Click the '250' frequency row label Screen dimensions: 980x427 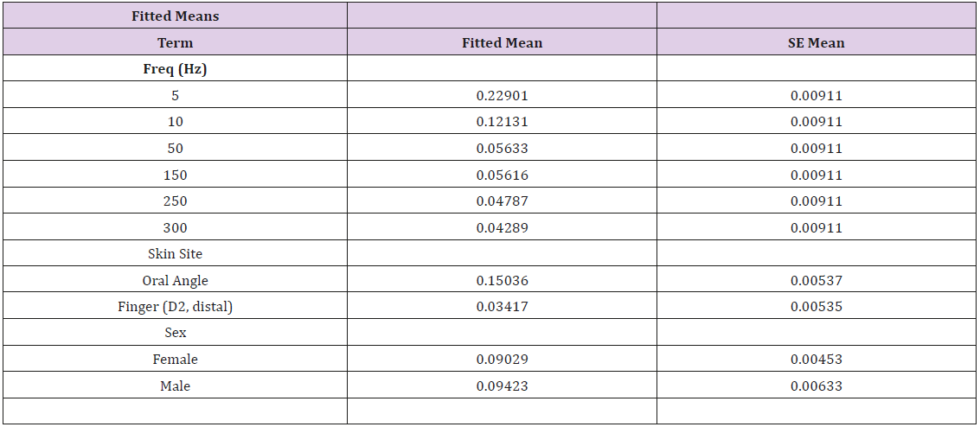coord(175,201)
